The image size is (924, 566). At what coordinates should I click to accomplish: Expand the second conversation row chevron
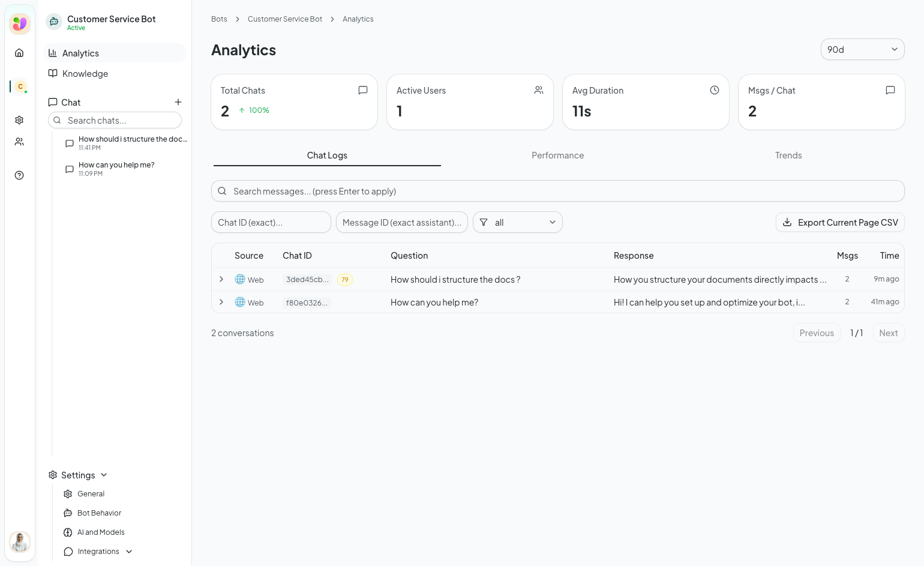[221, 302]
